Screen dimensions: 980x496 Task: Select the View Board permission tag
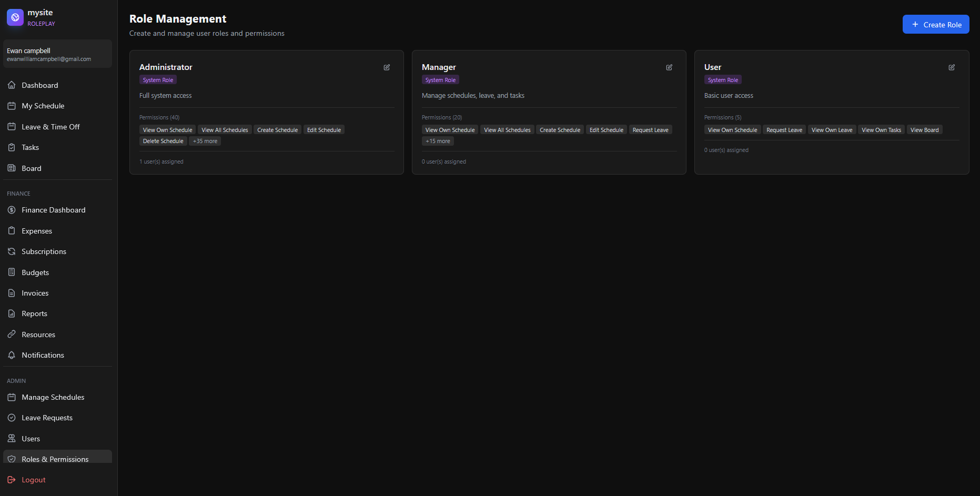924,130
